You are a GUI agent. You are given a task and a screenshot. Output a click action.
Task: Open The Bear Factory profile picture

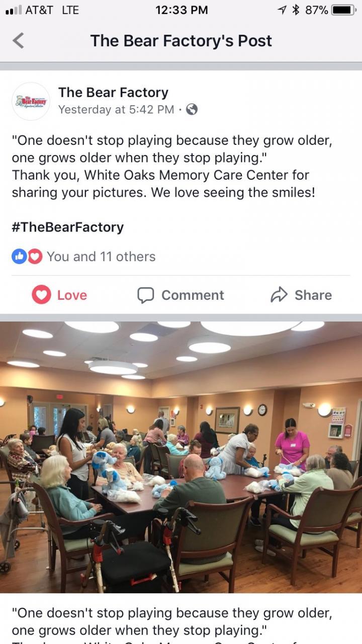[31, 101]
